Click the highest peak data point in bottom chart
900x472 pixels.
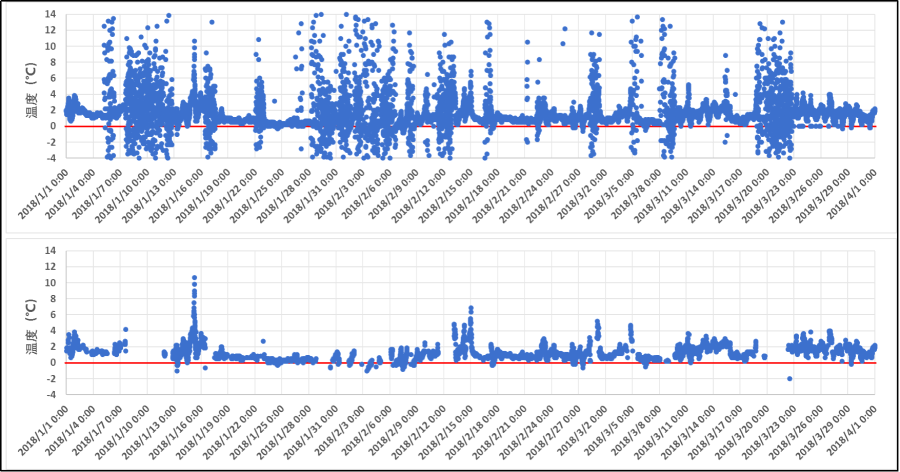pyautogui.click(x=194, y=277)
